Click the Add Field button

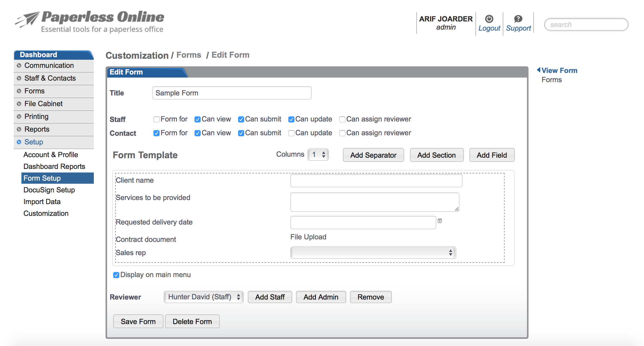coord(492,155)
